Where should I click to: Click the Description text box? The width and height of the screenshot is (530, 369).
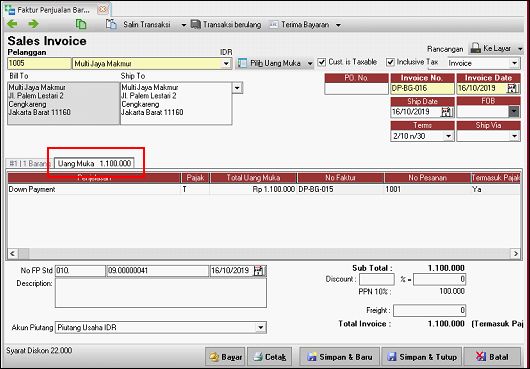[161, 293]
